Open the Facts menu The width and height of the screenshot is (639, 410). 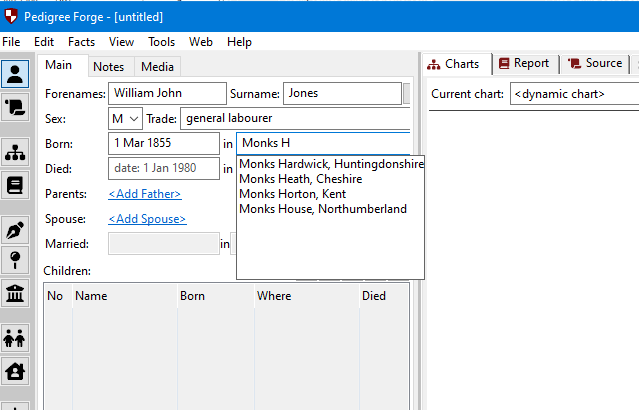pyautogui.click(x=81, y=42)
